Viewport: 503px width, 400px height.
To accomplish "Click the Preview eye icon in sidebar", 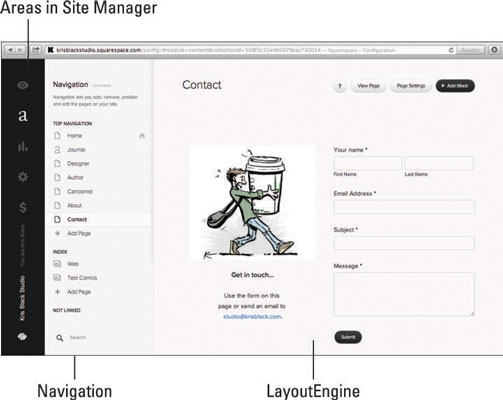I will [23, 85].
